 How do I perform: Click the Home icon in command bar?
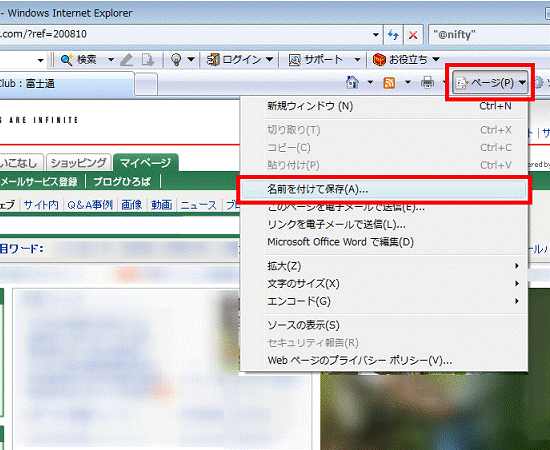click(x=352, y=83)
